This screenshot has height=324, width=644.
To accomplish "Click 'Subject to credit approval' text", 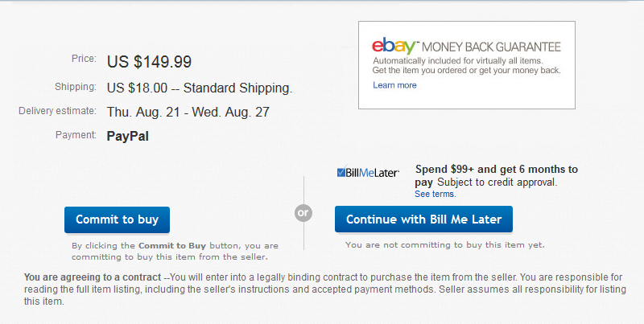I will 497,182.
